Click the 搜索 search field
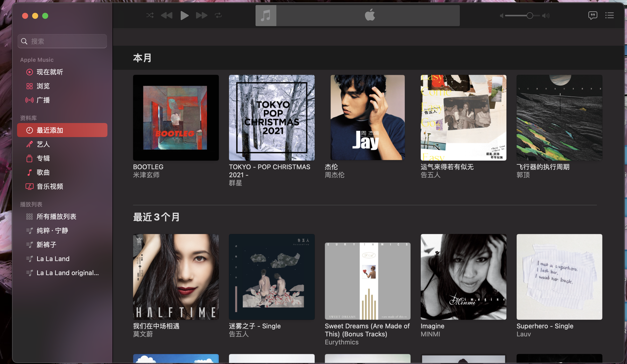This screenshot has height=364, width=627. (x=62, y=41)
